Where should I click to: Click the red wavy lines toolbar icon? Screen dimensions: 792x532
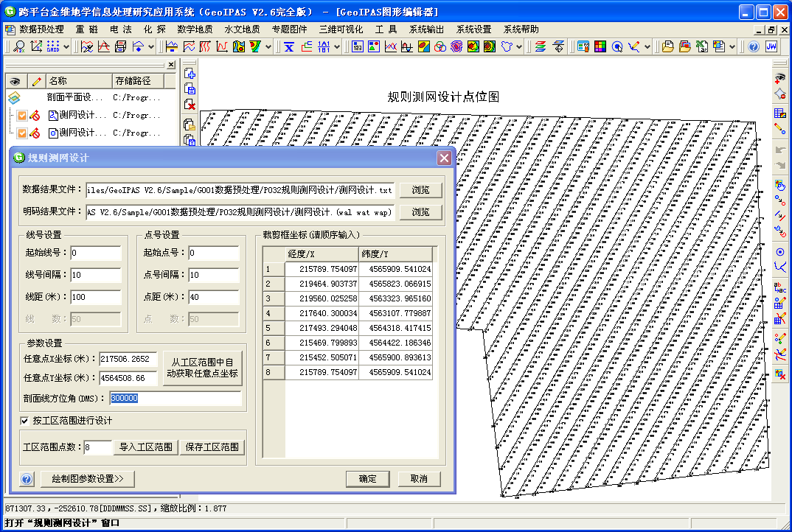coord(204,47)
